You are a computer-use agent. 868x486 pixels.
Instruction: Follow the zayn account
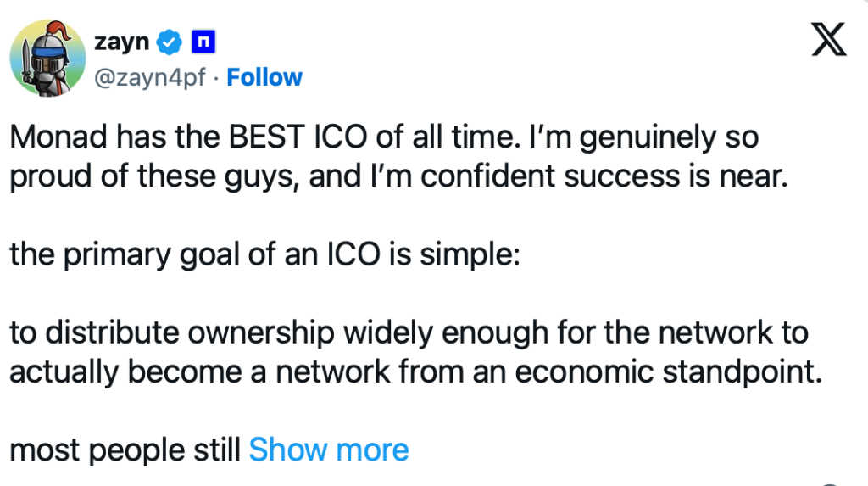pyautogui.click(x=264, y=77)
